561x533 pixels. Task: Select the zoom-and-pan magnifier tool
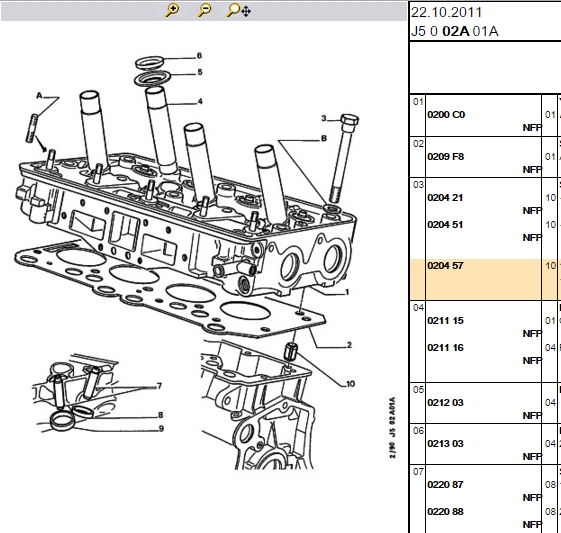238,11
